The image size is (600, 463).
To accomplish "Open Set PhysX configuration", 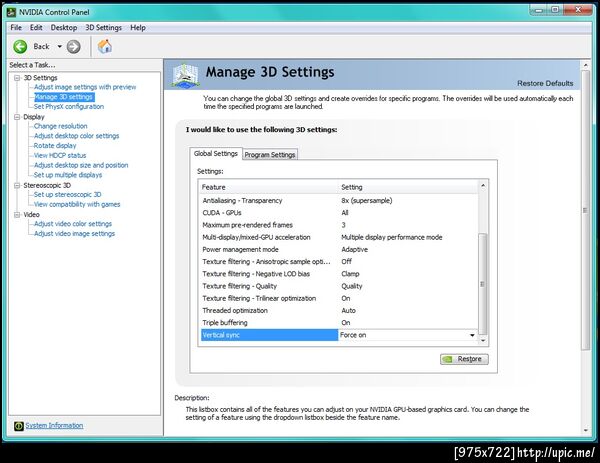I will pyautogui.click(x=69, y=106).
